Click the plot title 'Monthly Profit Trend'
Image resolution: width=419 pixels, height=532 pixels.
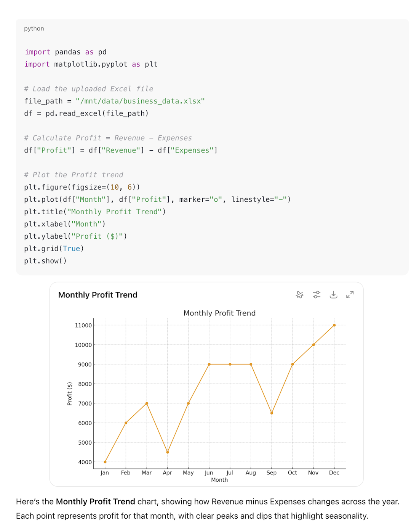coord(219,313)
